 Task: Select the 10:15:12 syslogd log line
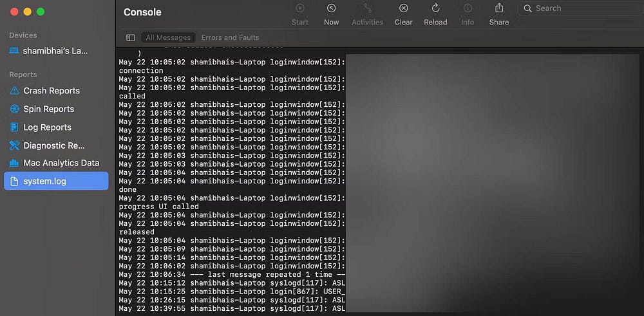pyautogui.click(x=232, y=283)
